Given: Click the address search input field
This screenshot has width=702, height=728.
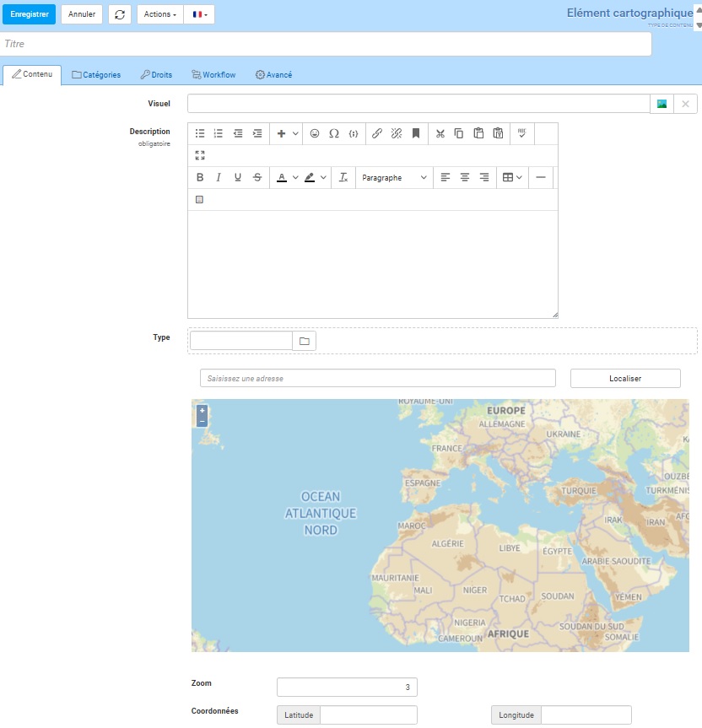Looking at the screenshot, I should [377, 379].
